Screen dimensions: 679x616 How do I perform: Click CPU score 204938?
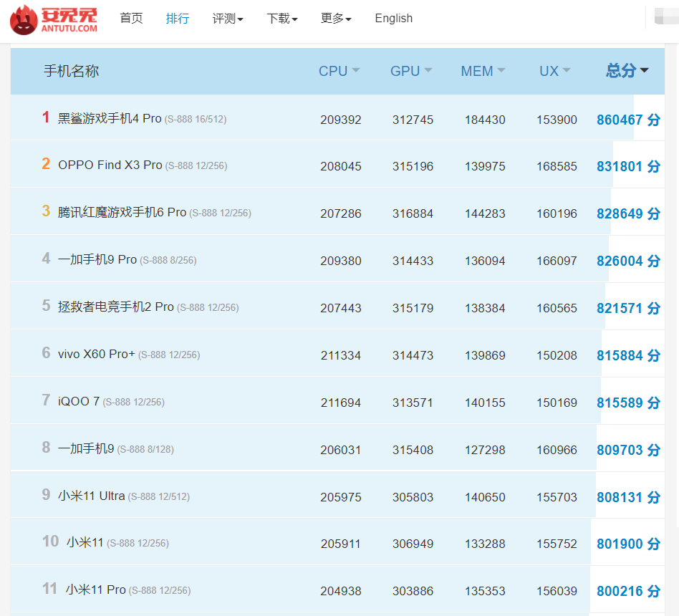341,591
